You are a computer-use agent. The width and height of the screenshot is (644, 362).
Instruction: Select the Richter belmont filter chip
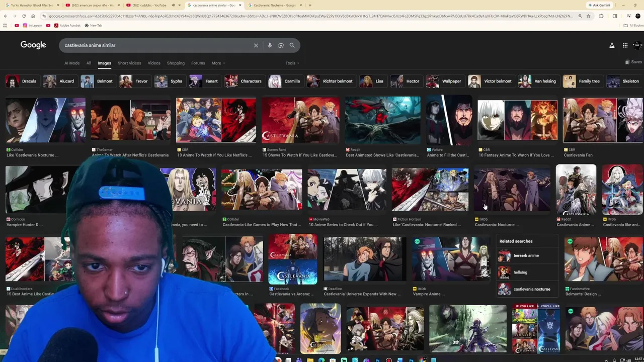pos(331,81)
